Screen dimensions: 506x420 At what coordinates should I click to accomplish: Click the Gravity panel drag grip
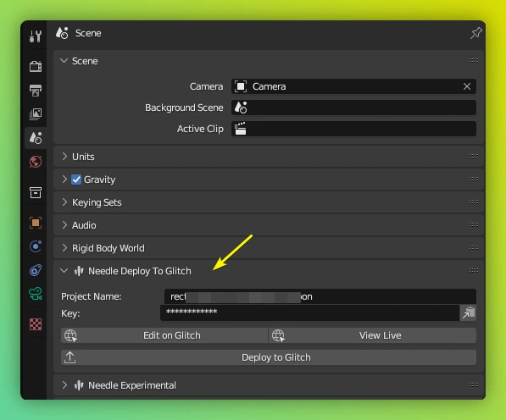click(x=474, y=180)
